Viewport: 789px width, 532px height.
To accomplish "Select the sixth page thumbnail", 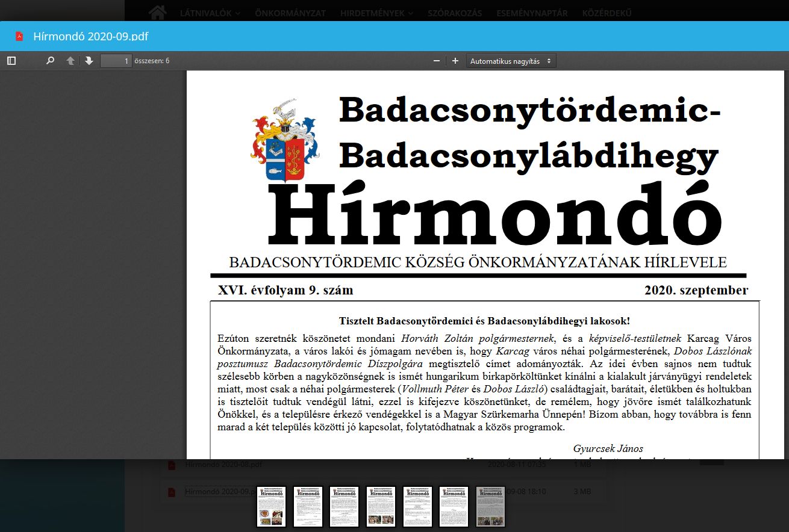I will pyautogui.click(x=454, y=507).
